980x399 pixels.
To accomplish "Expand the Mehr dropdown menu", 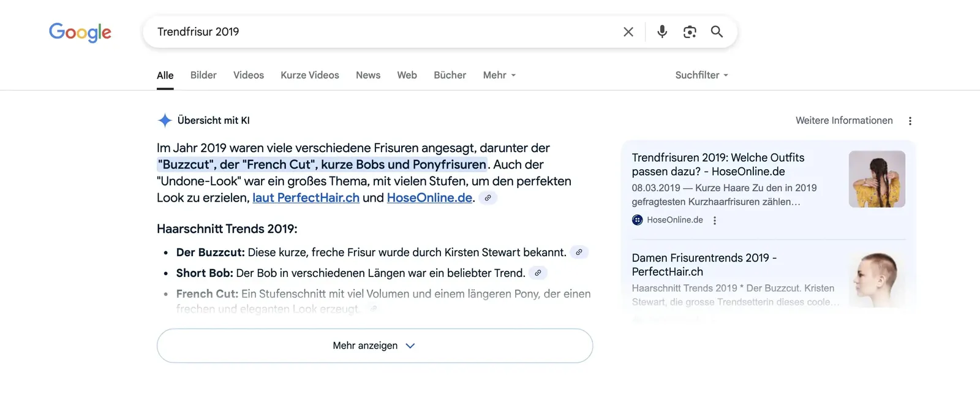I will tap(499, 75).
